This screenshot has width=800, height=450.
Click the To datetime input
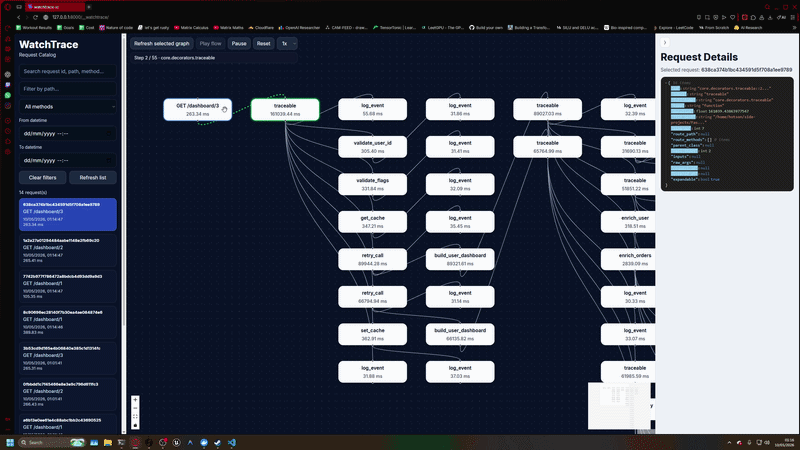[68, 160]
